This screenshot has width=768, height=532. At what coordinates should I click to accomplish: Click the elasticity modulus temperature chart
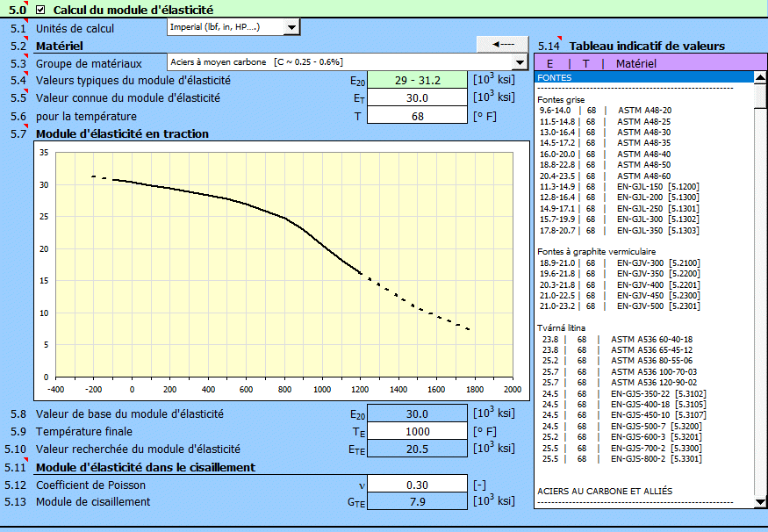click(x=282, y=271)
